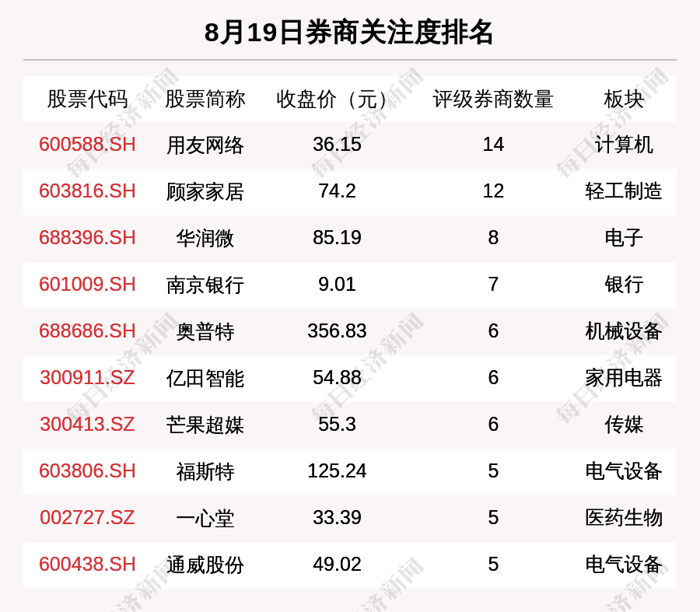Select the 股票代码 column header
This screenshot has height=612, width=700.
click(87, 99)
